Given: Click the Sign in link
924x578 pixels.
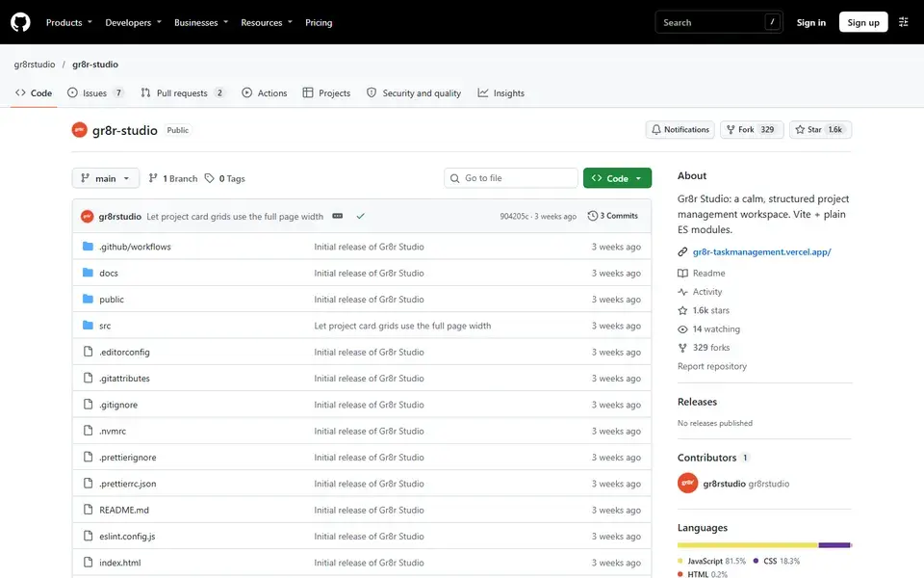Looking at the screenshot, I should coord(810,22).
